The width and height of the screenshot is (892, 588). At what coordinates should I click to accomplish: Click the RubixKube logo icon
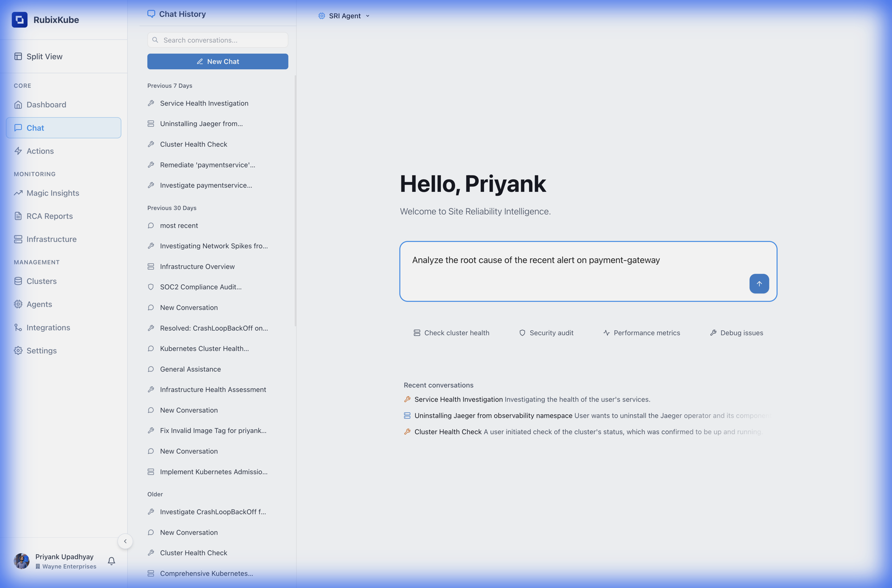pos(20,20)
